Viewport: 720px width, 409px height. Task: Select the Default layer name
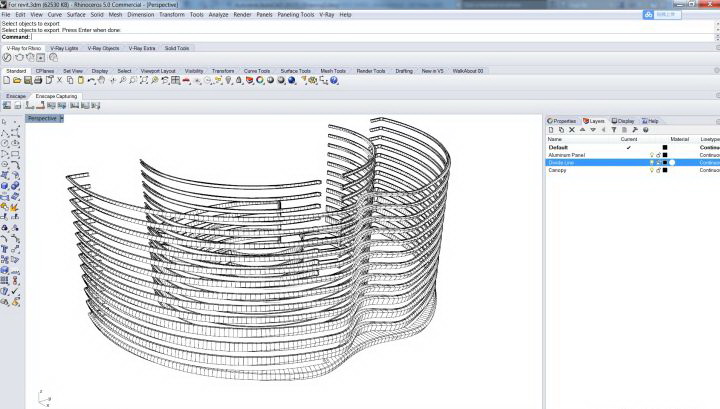[559, 147]
